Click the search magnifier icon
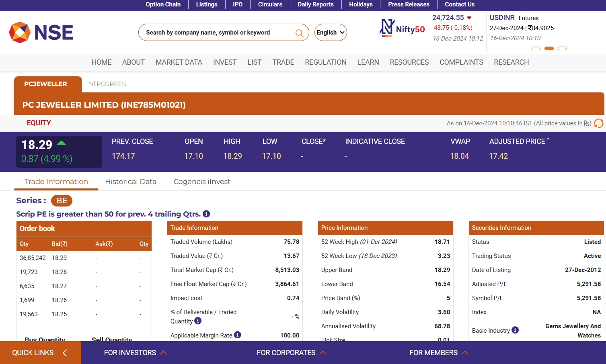 click(299, 33)
